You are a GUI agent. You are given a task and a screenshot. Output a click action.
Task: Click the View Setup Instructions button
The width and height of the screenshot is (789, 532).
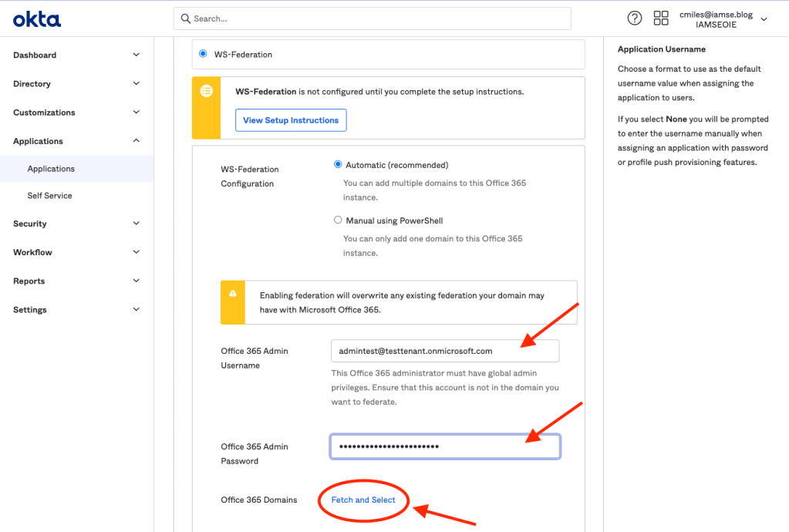(291, 120)
